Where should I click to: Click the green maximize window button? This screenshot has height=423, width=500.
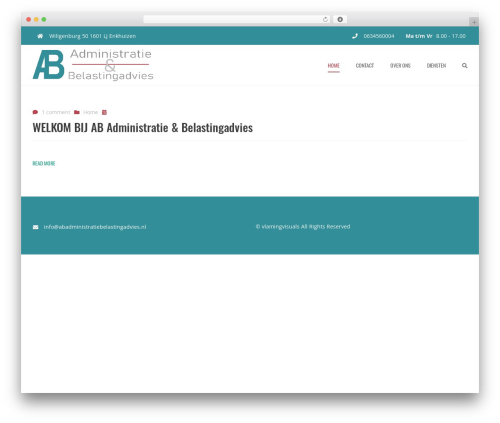click(x=44, y=19)
